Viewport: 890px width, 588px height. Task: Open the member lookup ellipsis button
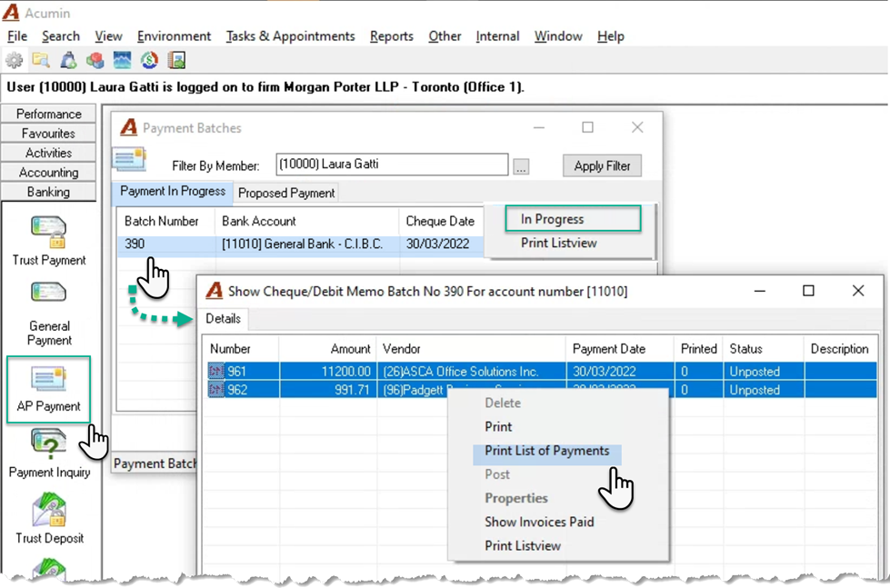coord(521,166)
